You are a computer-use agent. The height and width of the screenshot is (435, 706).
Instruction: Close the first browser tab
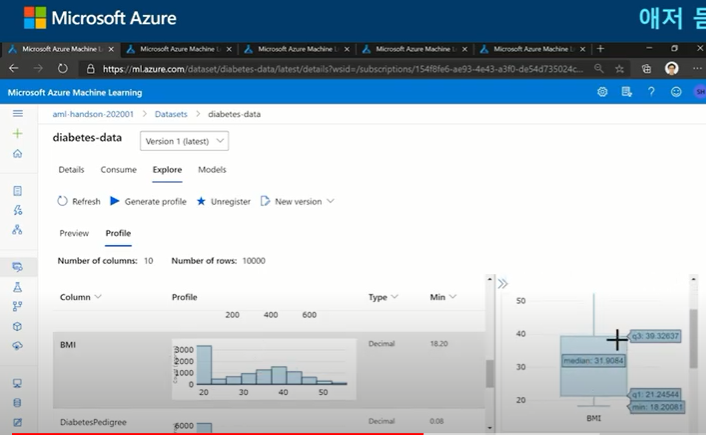click(x=111, y=49)
